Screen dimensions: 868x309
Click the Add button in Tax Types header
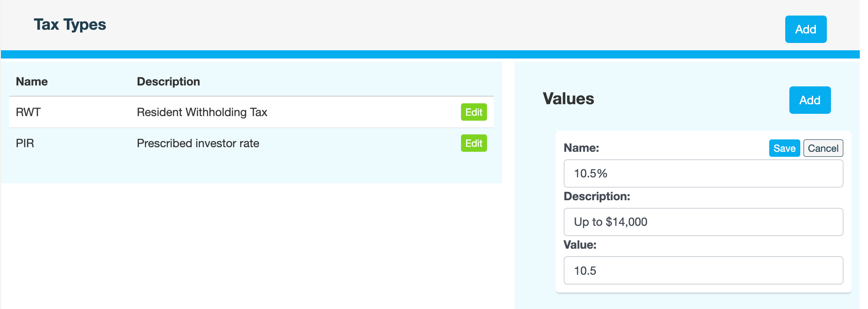click(805, 29)
